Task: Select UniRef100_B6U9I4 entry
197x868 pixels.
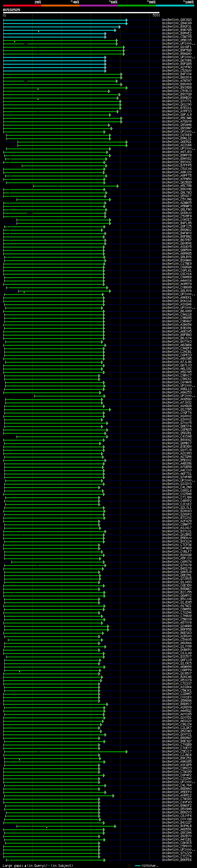Action: pyautogui.click(x=177, y=78)
